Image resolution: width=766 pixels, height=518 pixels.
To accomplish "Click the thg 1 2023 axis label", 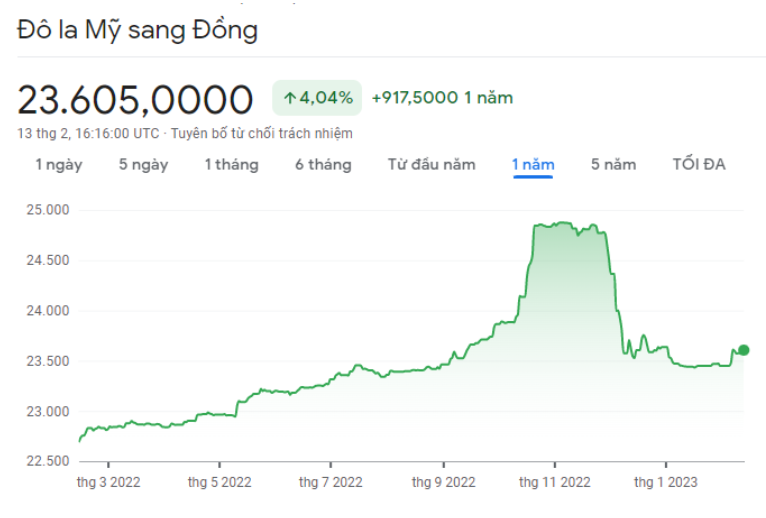I will (666, 483).
